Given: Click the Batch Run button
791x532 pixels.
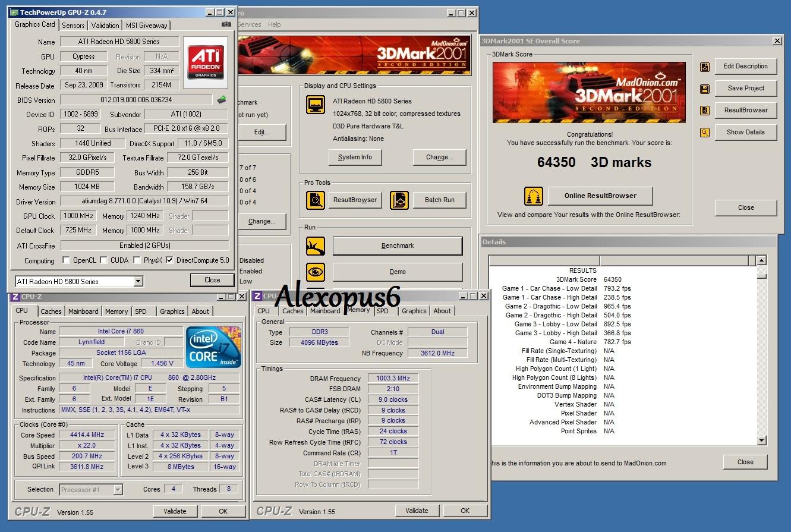Looking at the screenshot, I should [x=440, y=200].
